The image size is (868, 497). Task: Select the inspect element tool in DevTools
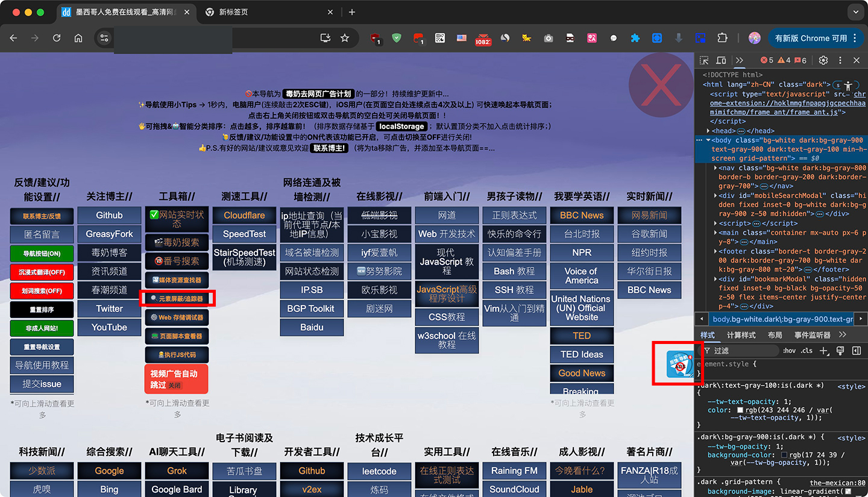(704, 60)
